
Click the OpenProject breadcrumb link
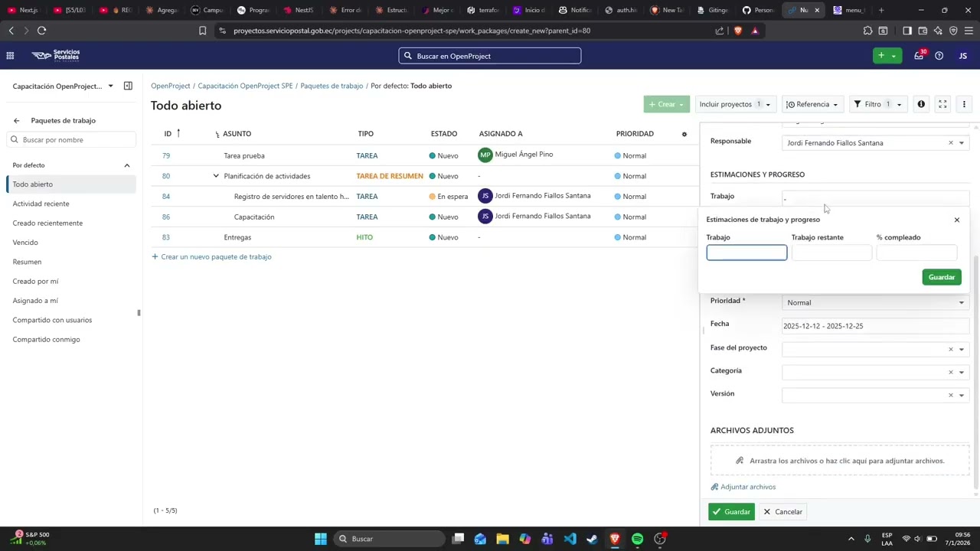170,86
